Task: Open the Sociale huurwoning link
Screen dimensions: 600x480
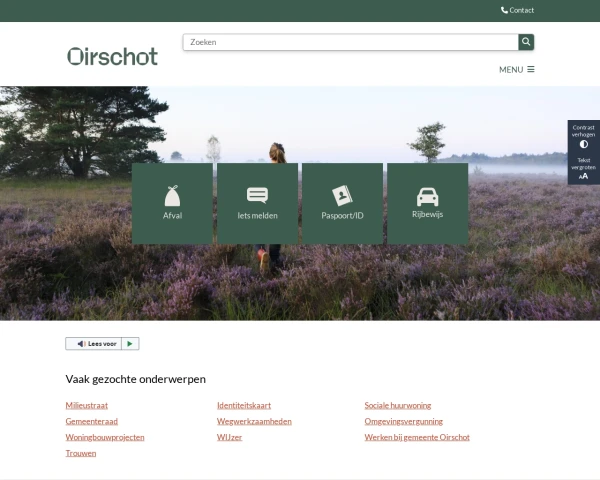Action: coord(398,405)
